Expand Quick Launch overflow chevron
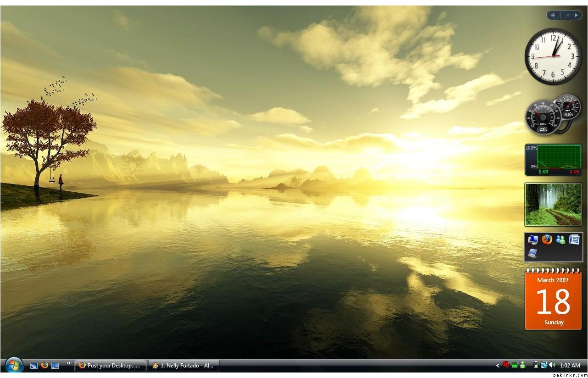 coord(69,363)
